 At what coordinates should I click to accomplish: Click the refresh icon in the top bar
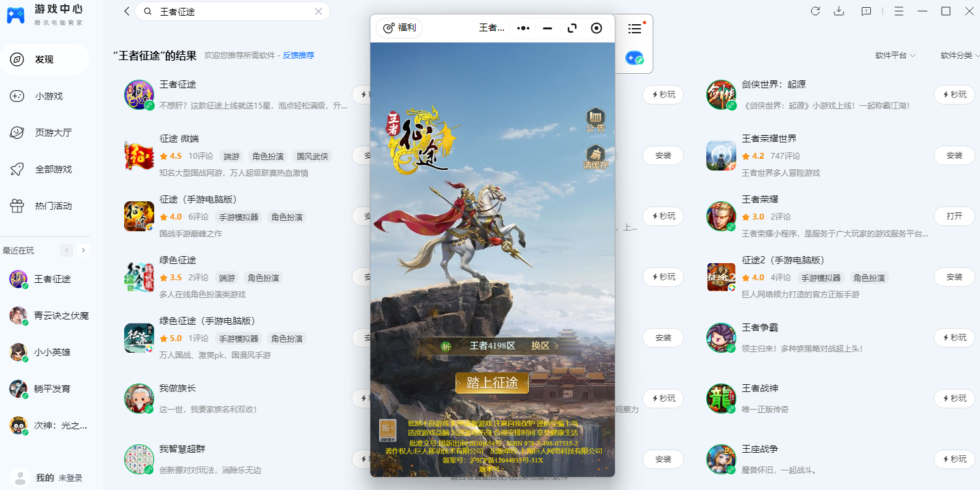[815, 11]
